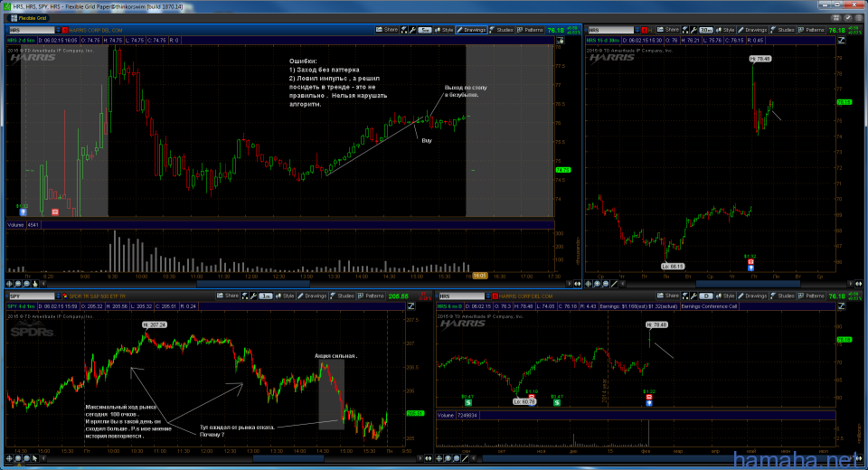Open the grid layout icon in top bar
Screen dimensions: 868x470
click(x=836, y=18)
